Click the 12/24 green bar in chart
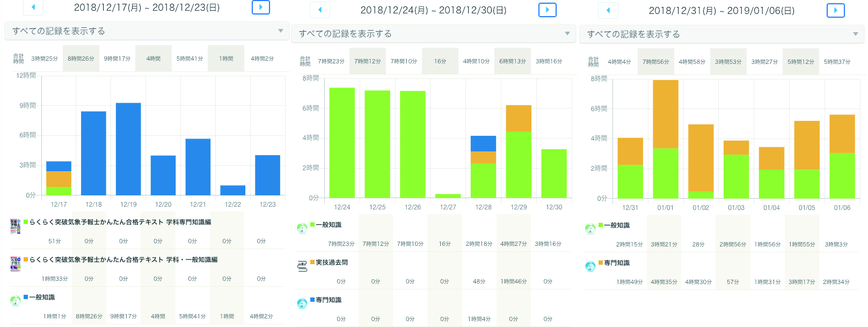 coord(342,143)
